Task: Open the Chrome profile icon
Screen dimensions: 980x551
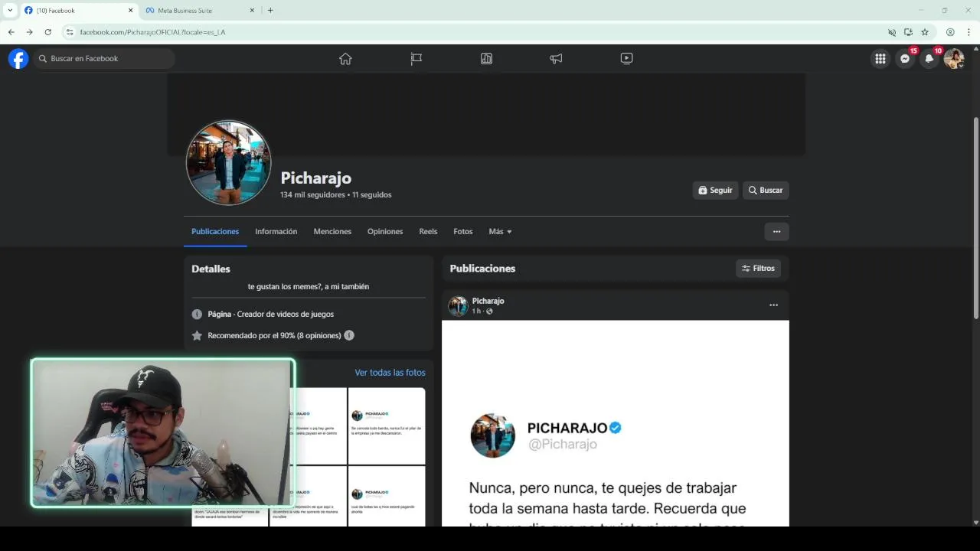Action: click(x=950, y=32)
